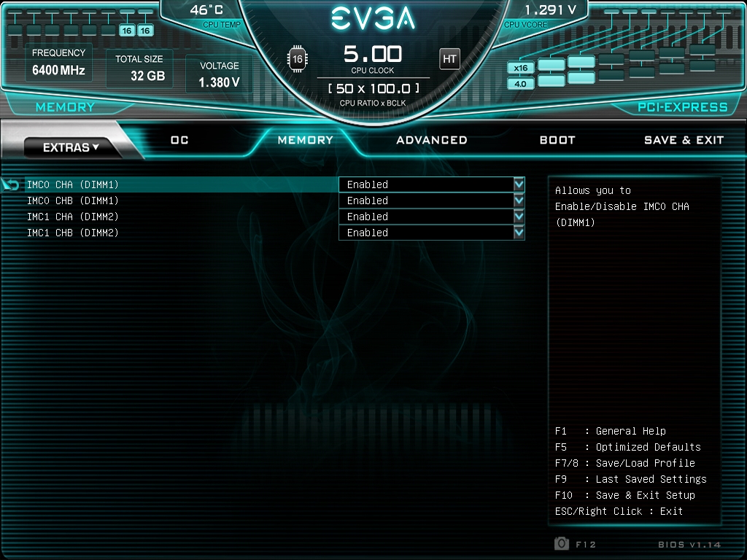Open the IMC1 CHA (DIMM2) Enabled dropdown
The image size is (747, 560).
432,217
